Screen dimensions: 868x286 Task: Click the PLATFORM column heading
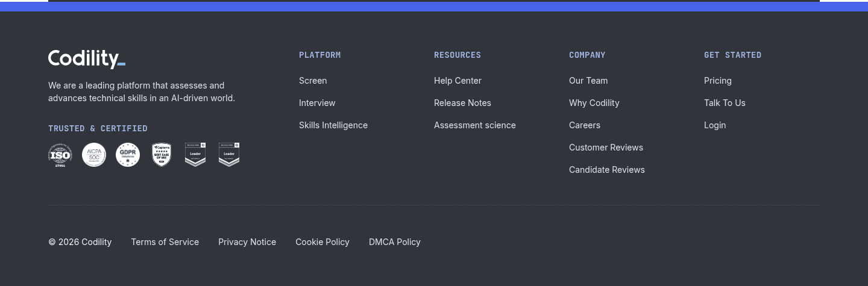click(320, 55)
